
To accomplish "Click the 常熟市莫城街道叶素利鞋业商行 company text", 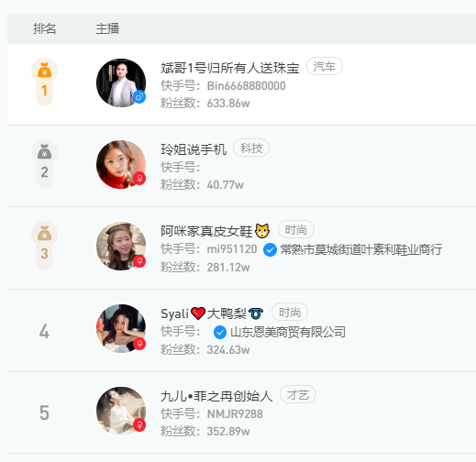I will [361, 249].
